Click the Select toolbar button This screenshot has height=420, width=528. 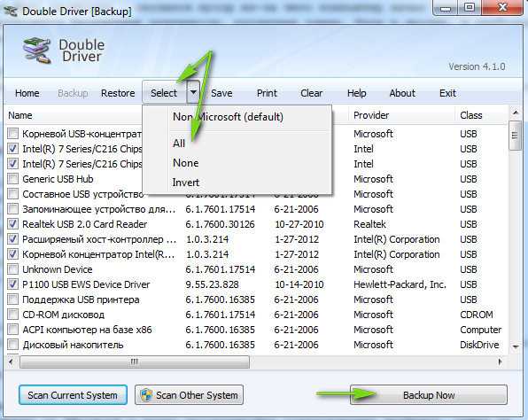(x=164, y=92)
